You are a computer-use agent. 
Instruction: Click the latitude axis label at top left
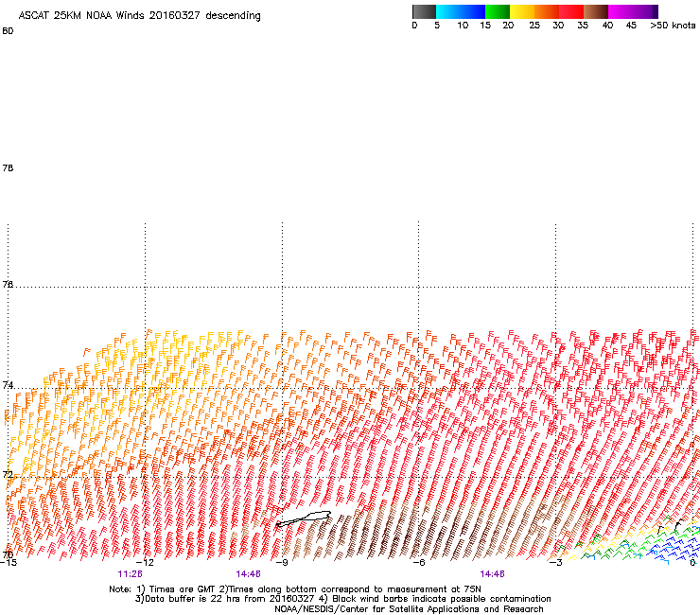coord(8,31)
